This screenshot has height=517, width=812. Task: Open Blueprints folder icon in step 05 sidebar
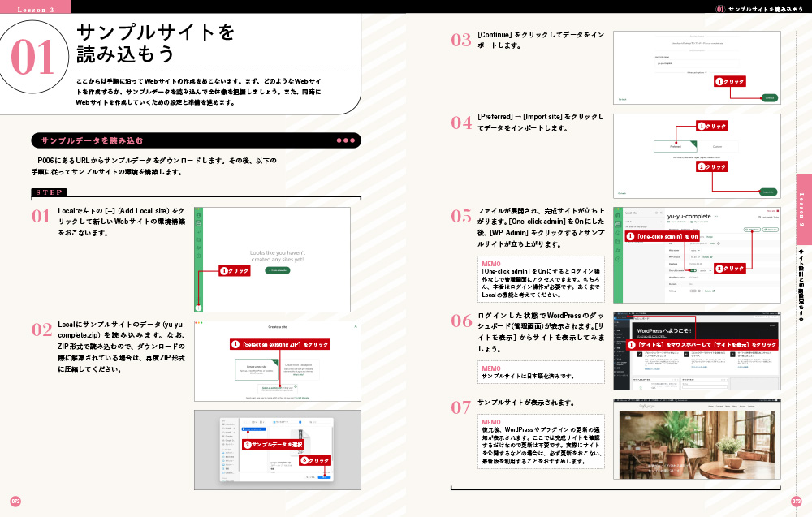pyautogui.click(x=618, y=242)
